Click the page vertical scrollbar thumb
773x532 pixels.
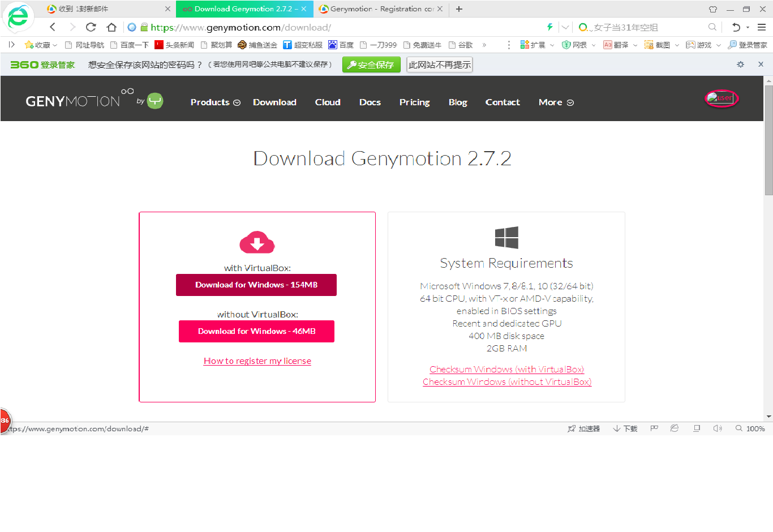[768, 140]
